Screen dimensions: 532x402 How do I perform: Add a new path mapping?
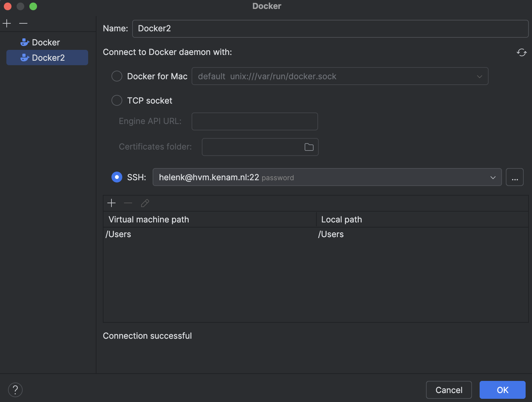point(111,203)
